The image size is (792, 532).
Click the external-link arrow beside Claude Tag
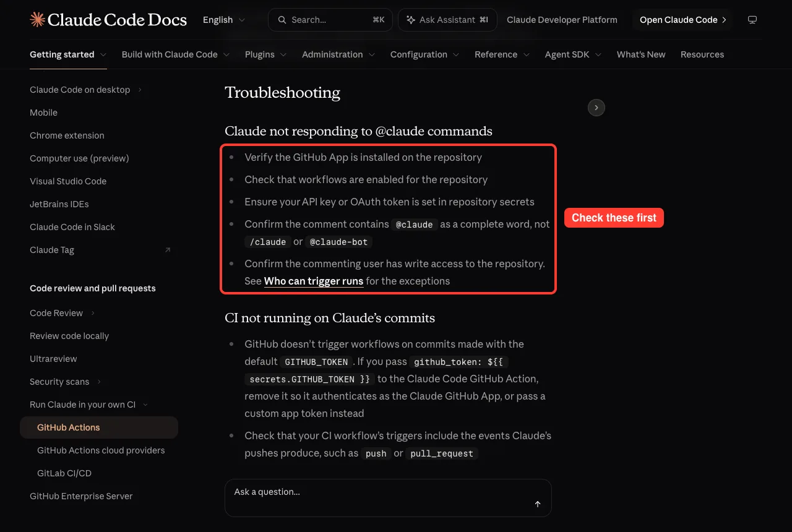168,250
